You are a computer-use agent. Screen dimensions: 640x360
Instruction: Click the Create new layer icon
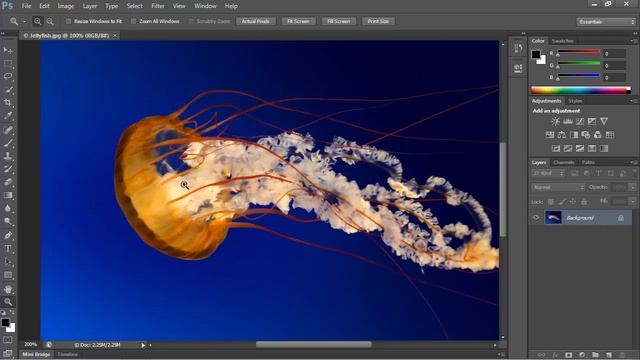click(x=609, y=355)
